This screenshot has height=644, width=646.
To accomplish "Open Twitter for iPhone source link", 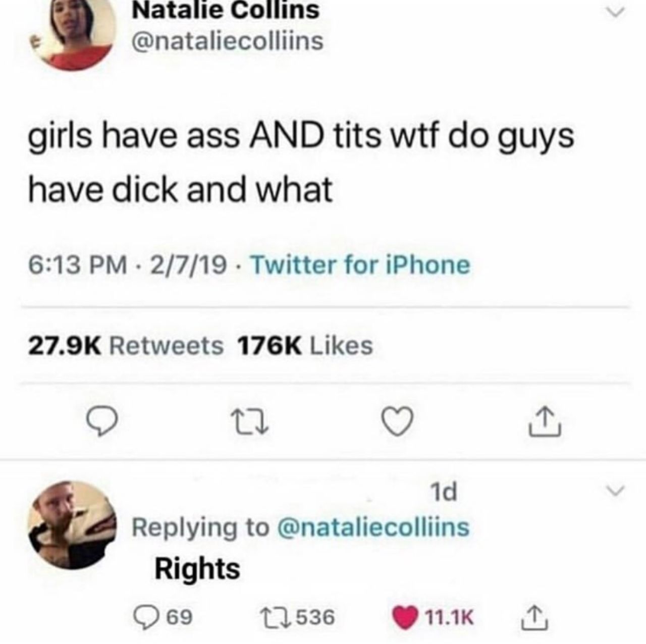I will 360,265.
